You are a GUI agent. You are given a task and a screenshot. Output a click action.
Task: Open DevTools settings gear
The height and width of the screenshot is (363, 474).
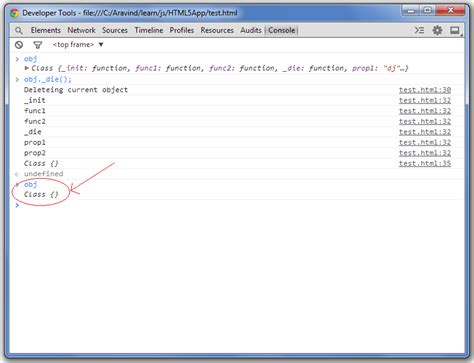[x=437, y=30]
